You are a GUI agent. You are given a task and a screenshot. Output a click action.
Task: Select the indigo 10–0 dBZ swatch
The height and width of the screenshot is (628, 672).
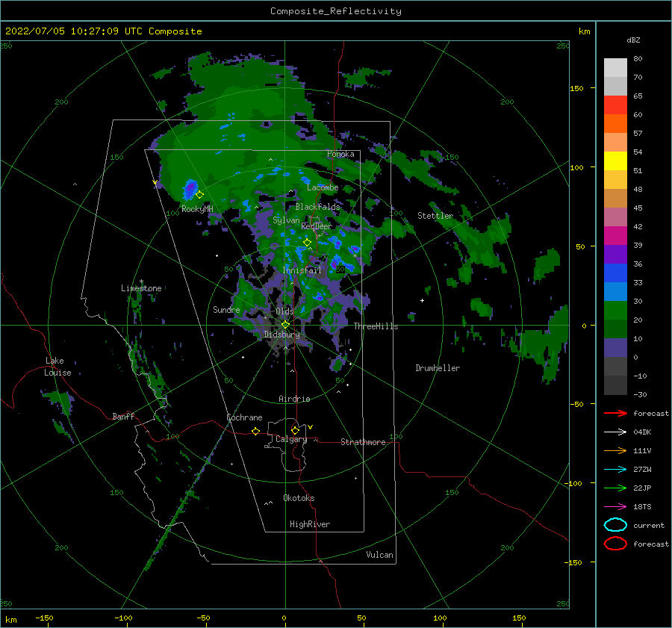pos(615,348)
